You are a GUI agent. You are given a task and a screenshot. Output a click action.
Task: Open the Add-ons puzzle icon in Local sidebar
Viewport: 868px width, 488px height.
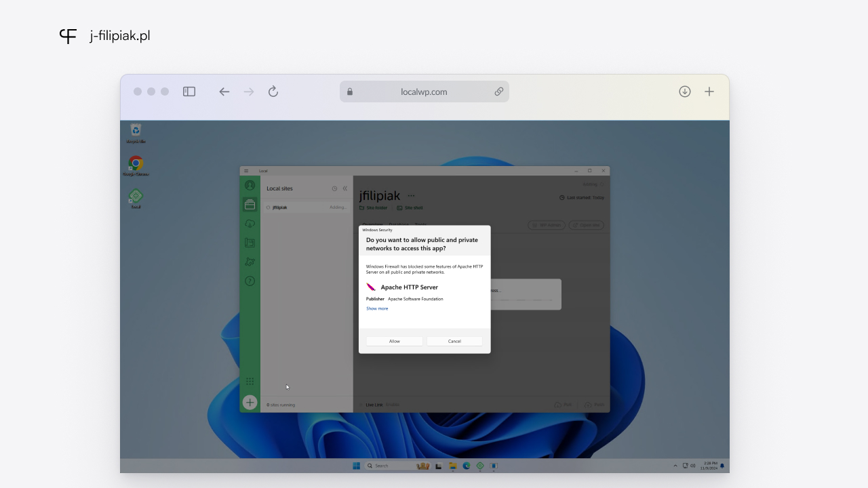tap(250, 262)
